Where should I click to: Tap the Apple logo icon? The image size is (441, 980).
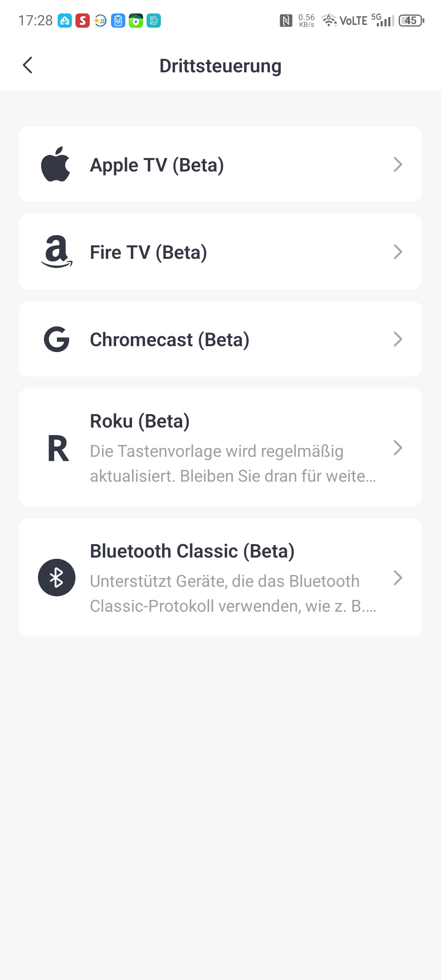[x=56, y=164]
